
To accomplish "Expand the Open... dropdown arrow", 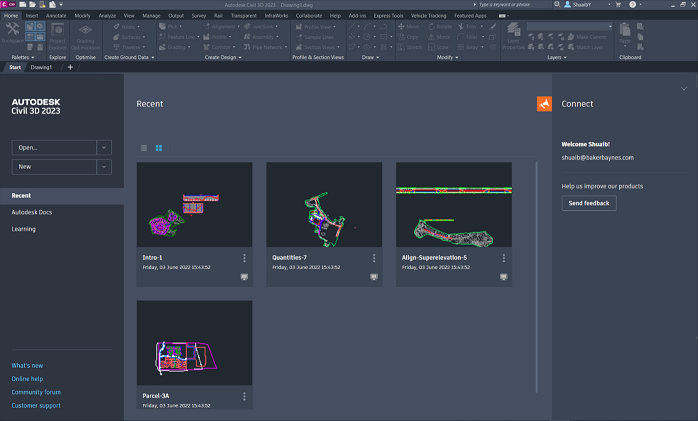I will click(x=104, y=147).
